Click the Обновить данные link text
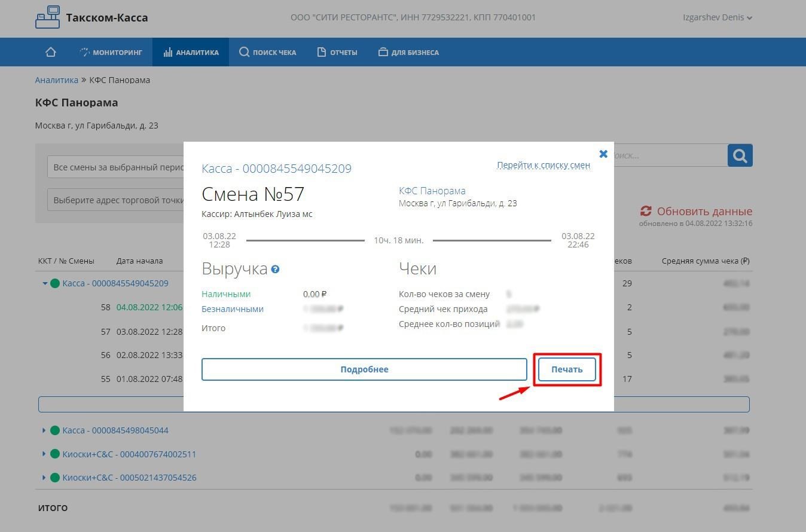Screen dimensions: 806x532 [x=704, y=211]
